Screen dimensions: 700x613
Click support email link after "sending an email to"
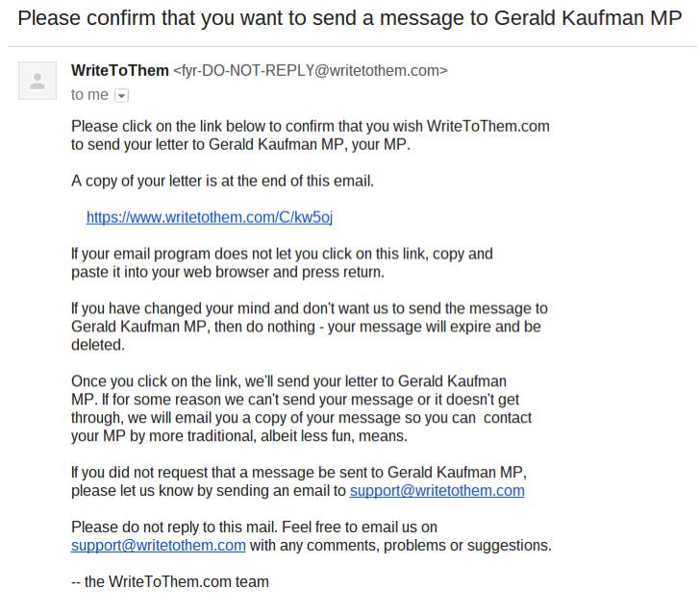437,490
